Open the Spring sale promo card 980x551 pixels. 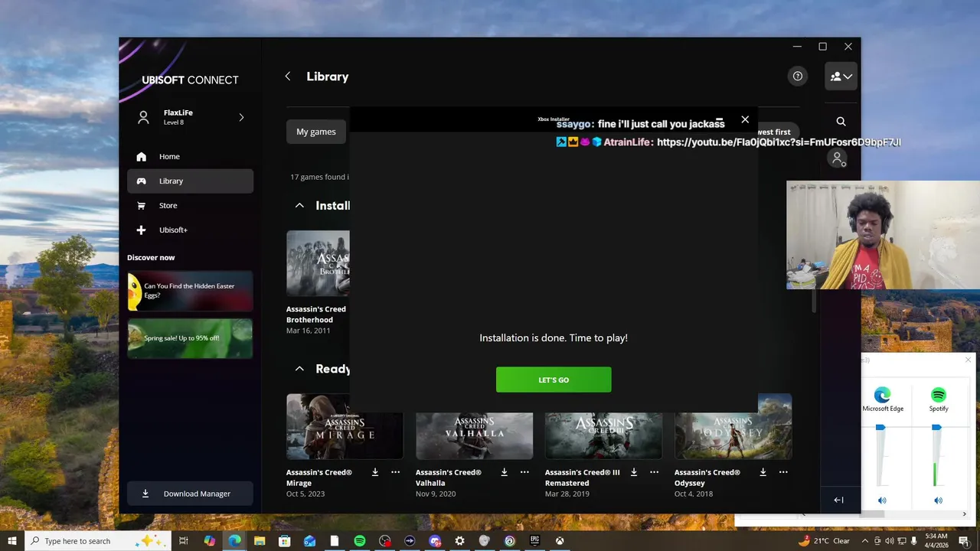tap(190, 338)
